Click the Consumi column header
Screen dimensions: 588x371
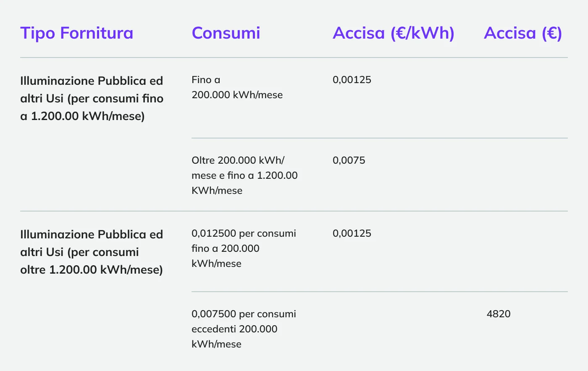click(x=226, y=33)
